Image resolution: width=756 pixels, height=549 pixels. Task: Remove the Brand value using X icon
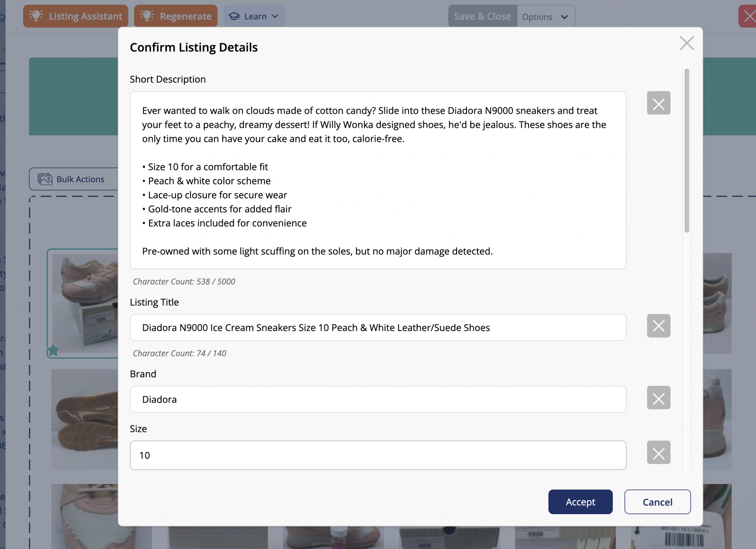(658, 398)
